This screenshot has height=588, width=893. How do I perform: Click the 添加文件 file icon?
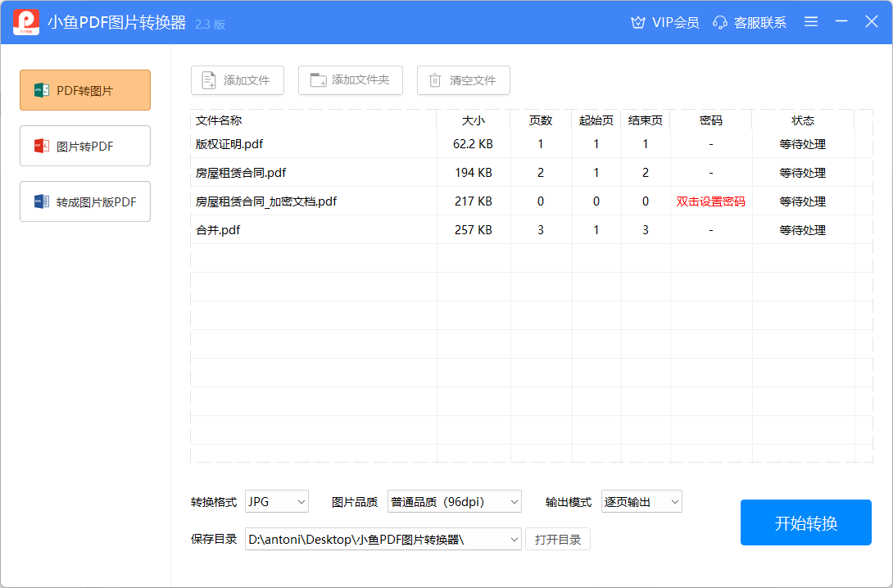pos(209,80)
